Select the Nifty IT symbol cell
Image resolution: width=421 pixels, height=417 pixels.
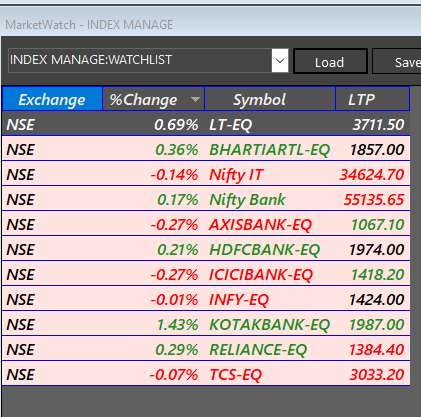(x=269, y=174)
